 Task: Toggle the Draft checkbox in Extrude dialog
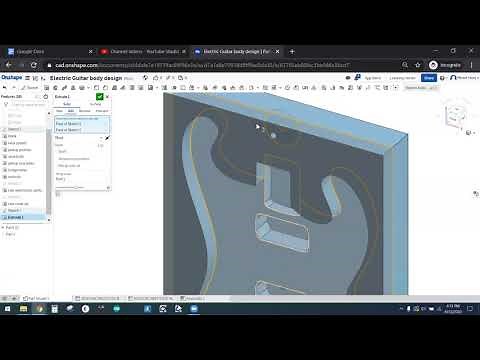(63, 151)
